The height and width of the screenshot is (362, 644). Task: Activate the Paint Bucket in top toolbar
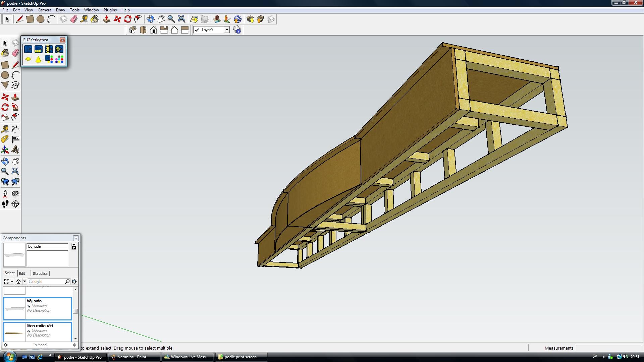95,19
